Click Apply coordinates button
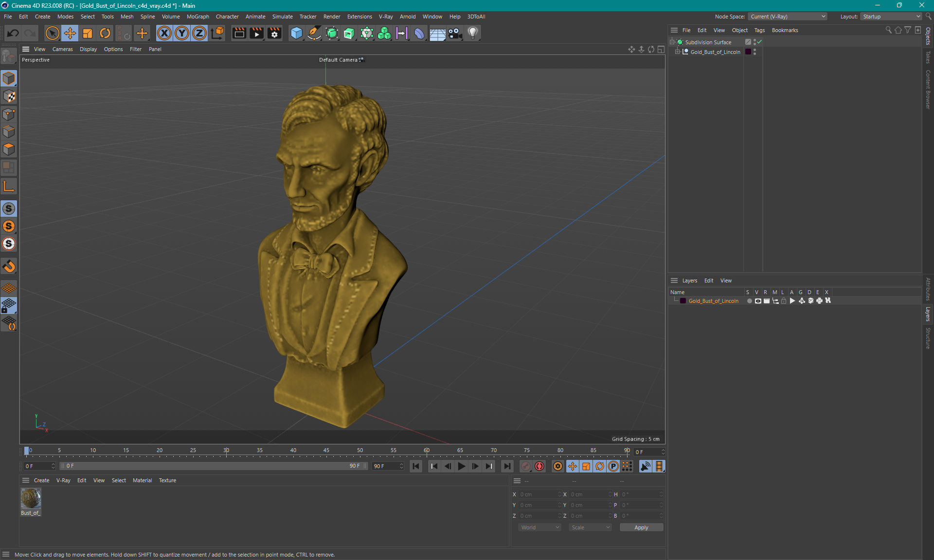Image resolution: width=934 pixels, height=560 pixels. click(641, 527)
